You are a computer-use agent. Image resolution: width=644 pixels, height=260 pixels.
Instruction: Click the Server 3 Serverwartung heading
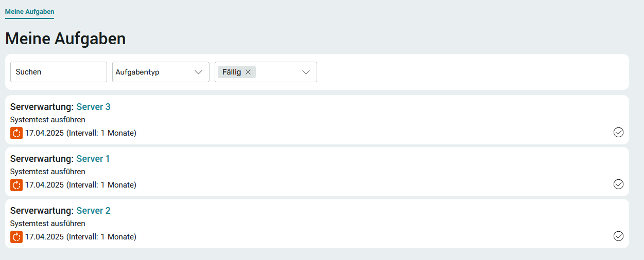click(x=60, y=107)
